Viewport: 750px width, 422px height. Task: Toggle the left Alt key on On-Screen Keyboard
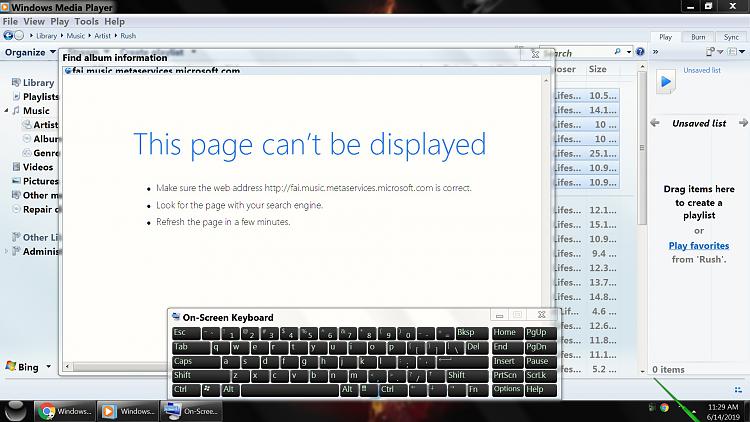[231, 389]
